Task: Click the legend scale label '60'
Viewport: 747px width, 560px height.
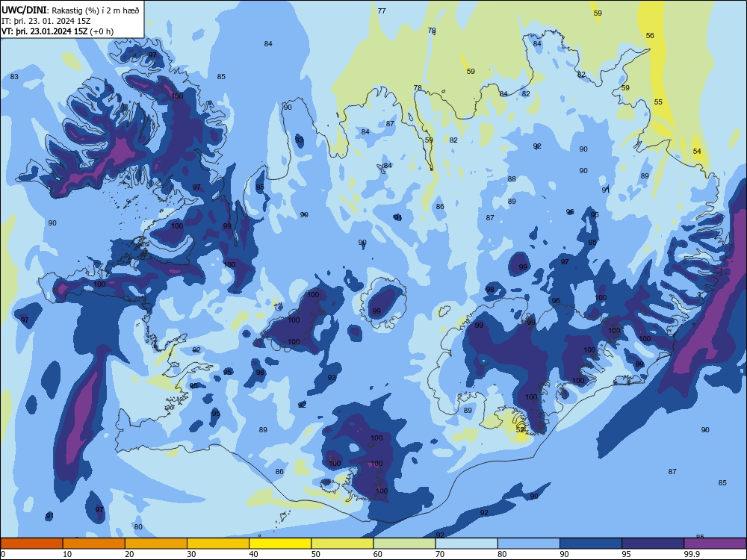Action: tap(378, 554)
